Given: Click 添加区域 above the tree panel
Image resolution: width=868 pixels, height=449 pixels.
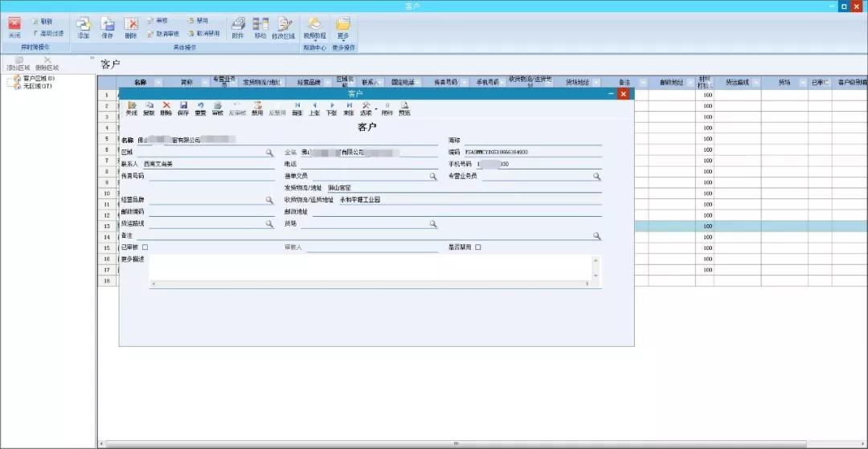Looking at the screenshot, I should 18,63.
